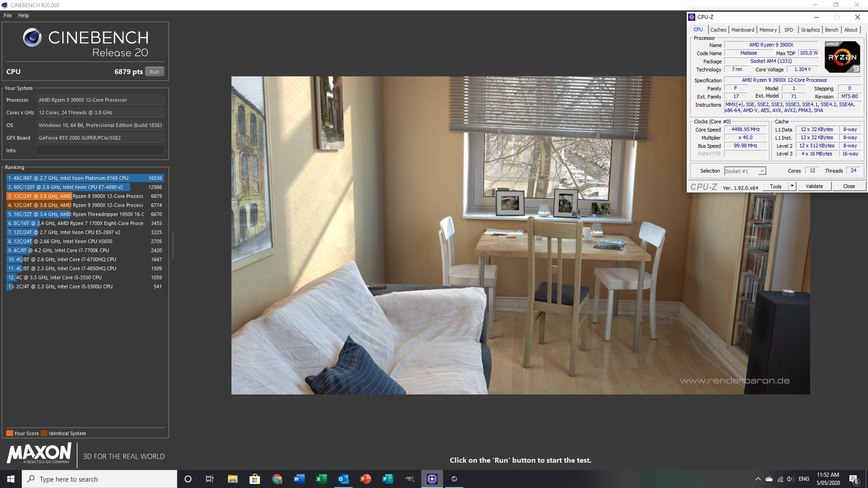Launch Google Chrome from the taskbar
This screenshot has width=868, height=488.
[x=277, y=479]
